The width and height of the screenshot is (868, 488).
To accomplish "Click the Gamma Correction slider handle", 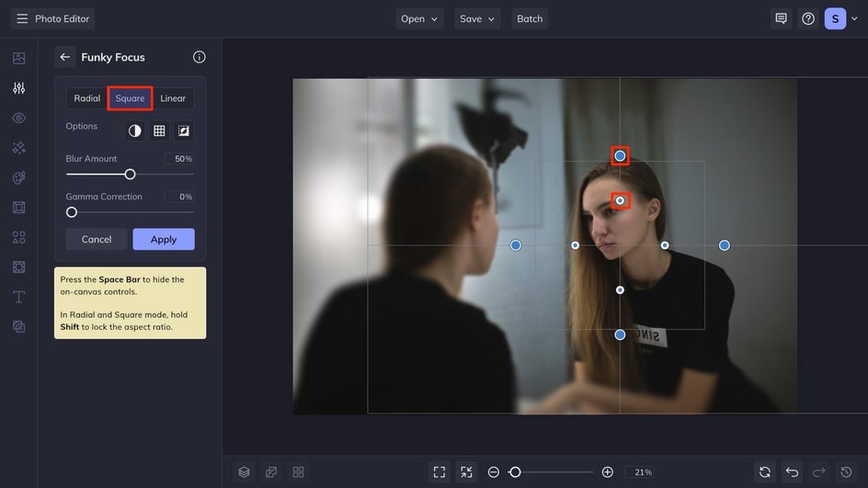I will pyautogui.click(x=72, y=212).
